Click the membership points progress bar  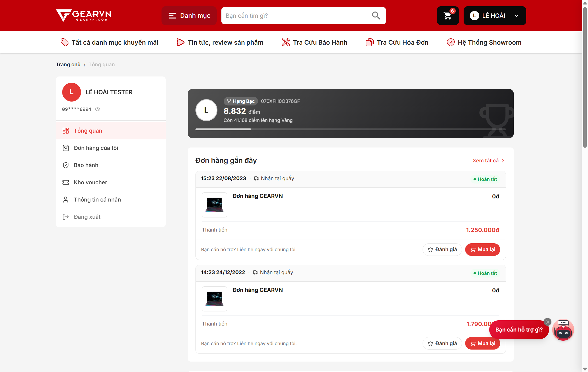[x=351, y=129]
